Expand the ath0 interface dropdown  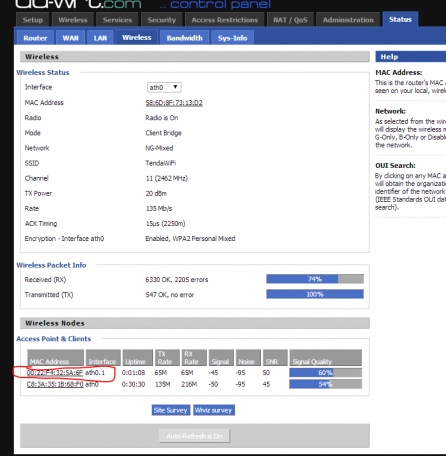pyautogui.click(x=164, y=87)
